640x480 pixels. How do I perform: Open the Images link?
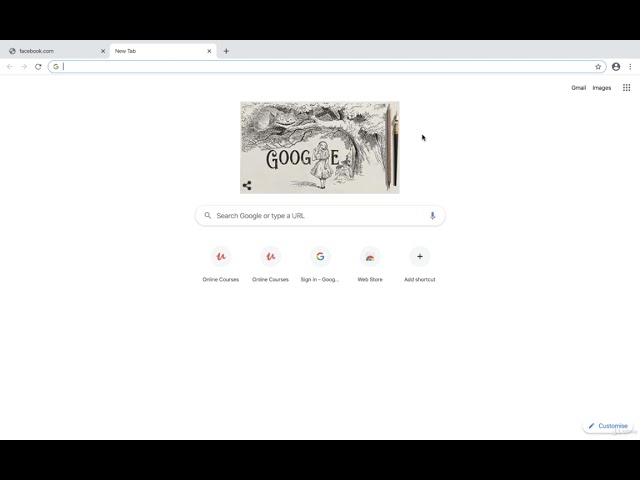click(602, 88)
